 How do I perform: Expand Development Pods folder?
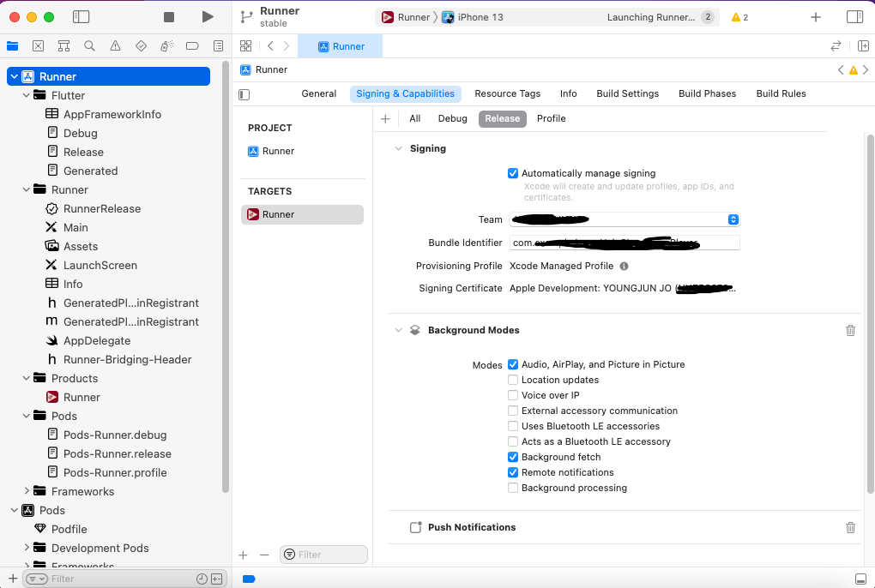click(27, 548)
